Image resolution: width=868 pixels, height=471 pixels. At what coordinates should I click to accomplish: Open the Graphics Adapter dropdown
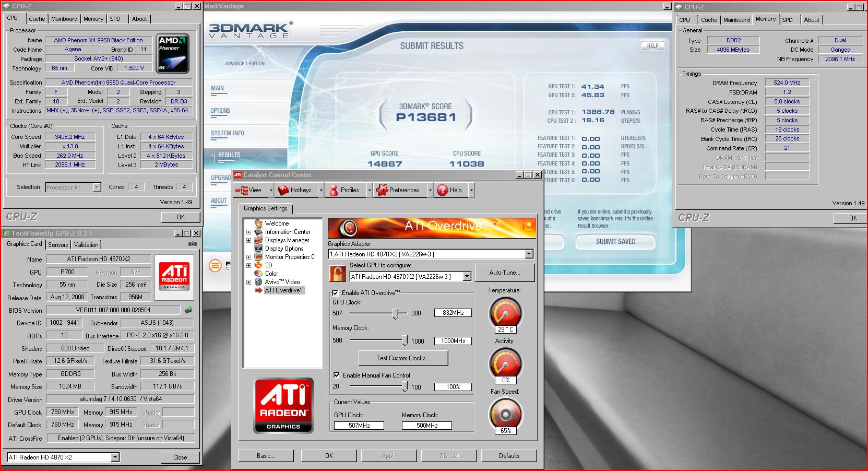pyautogui.click(x=529, y=254)
